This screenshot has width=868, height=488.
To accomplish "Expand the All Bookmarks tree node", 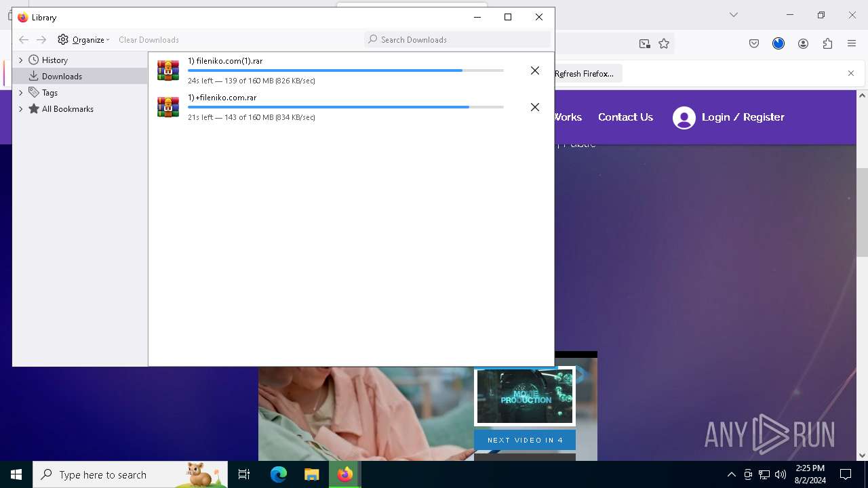I will click(21, 109).
